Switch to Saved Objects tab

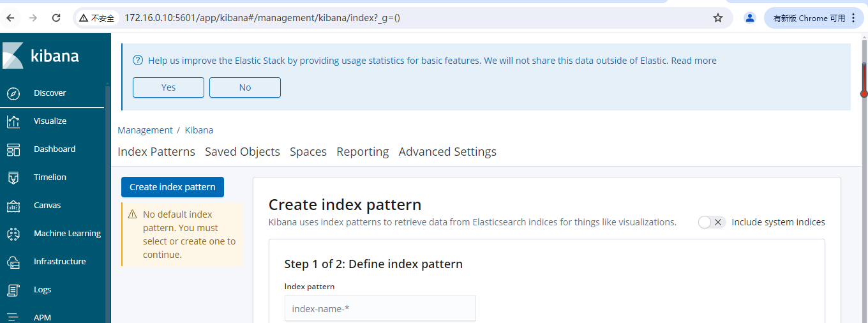coord(243,151)
